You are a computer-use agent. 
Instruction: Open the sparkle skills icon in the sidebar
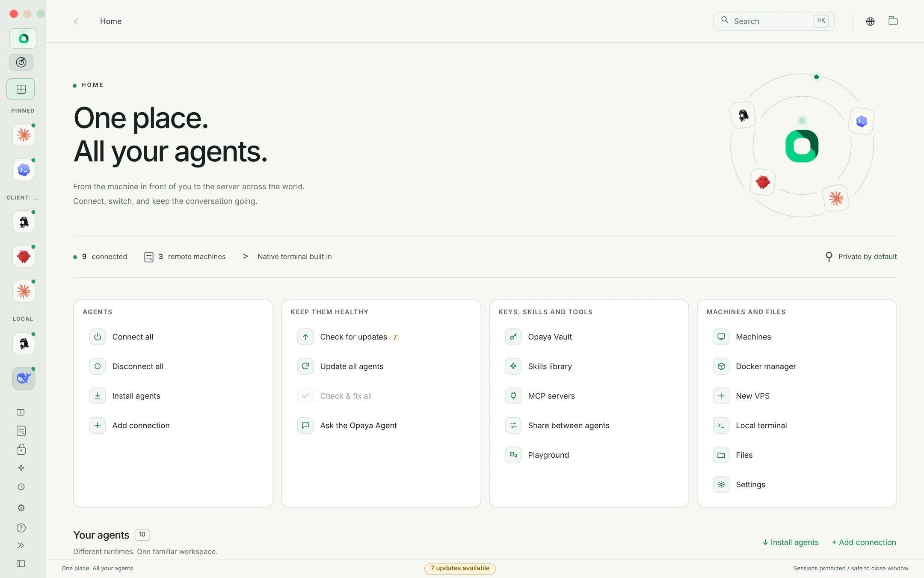pos(21,468)
